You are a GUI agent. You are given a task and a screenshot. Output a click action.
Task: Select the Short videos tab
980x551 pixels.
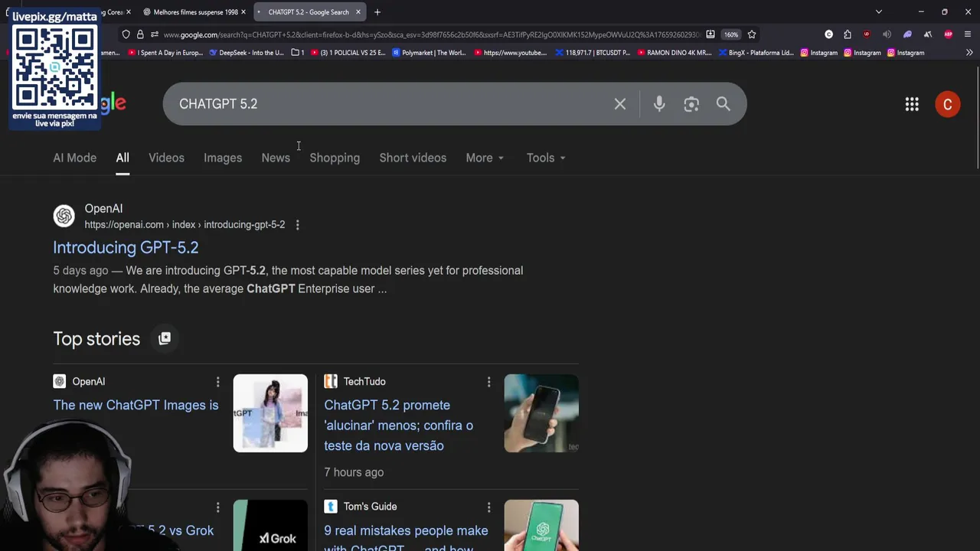413,158
